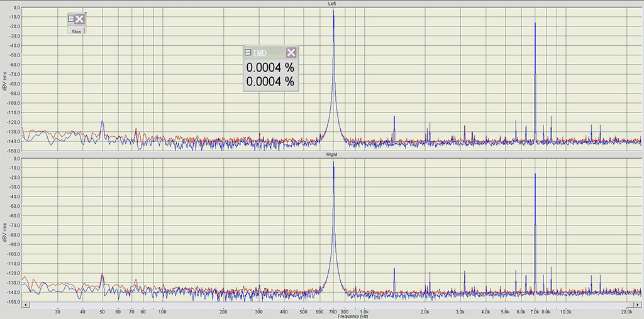Select the IMD window title text
The height and width of the screenshot is (319, 644).
pyautogui.click(x=260, y=52)
